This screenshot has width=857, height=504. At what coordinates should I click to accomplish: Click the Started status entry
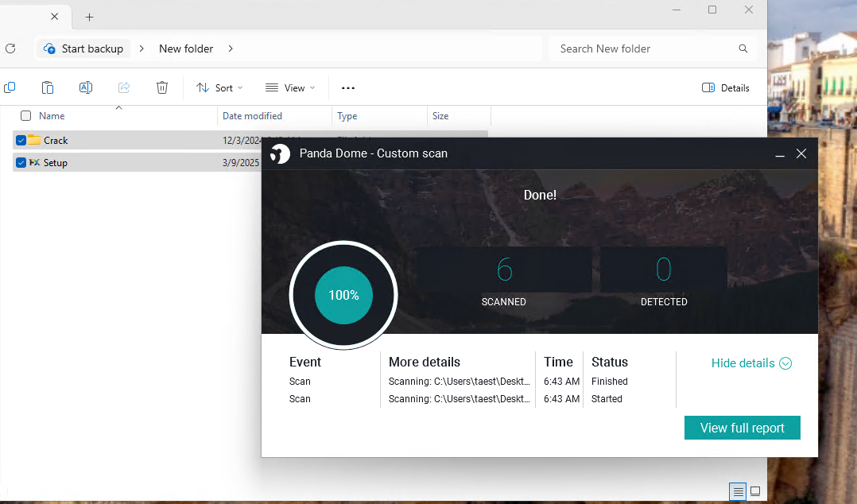pyautogui.click(x=607, y=399)
